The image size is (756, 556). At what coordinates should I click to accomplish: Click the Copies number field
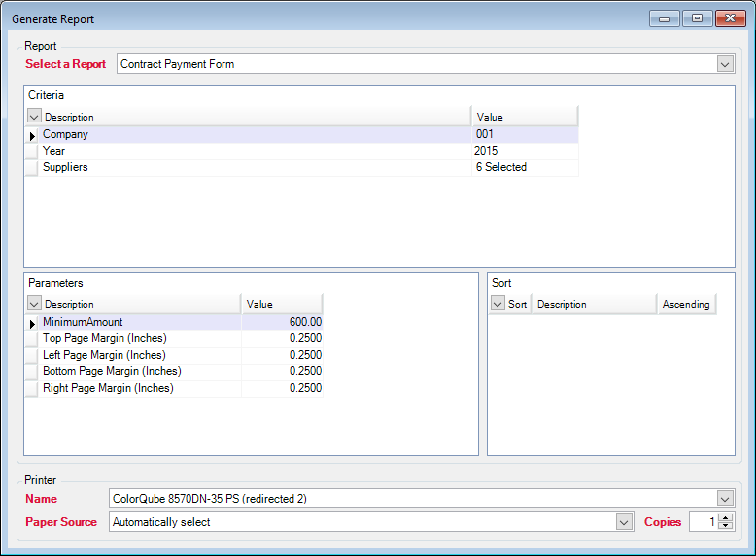(x=704, y=522)
